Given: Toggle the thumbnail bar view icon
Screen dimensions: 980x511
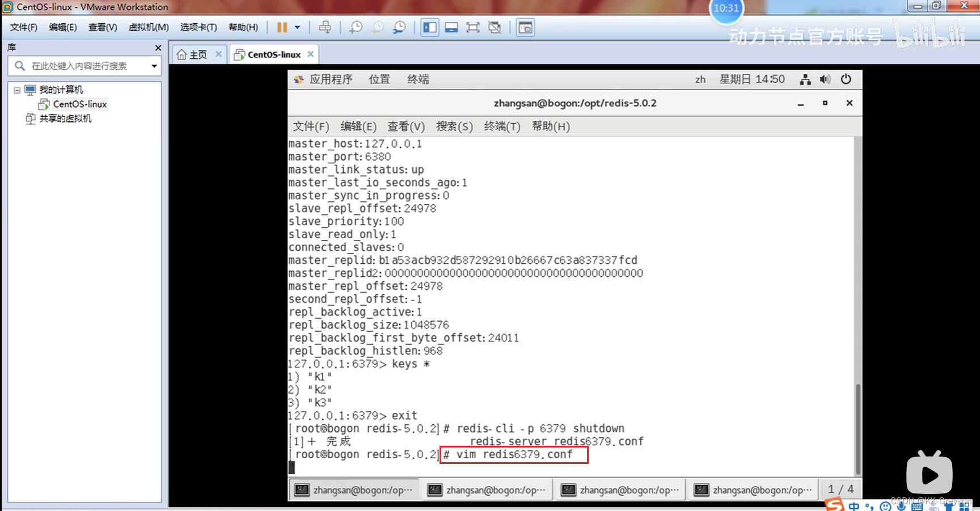Looking at the screenshot, I should point(451,27).
